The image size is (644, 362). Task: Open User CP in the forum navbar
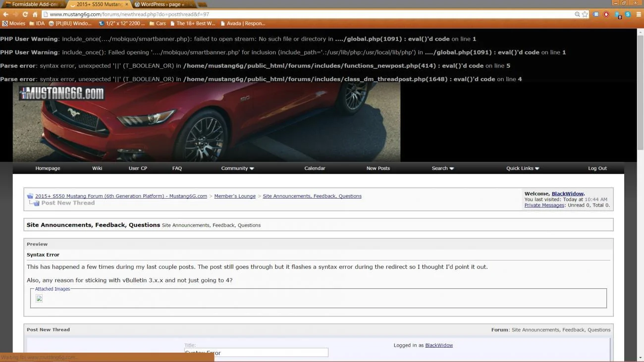coord(138,168)
